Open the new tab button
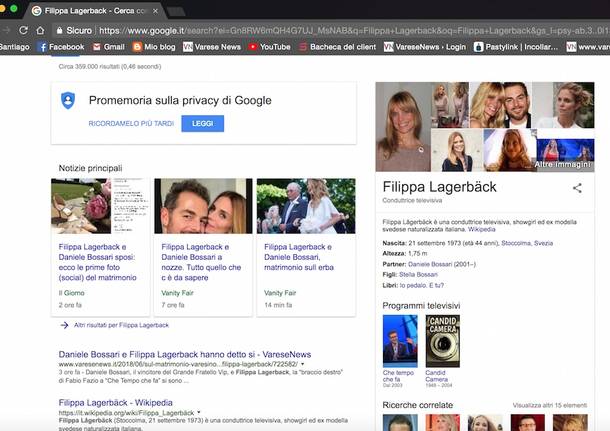This screenshot has height=431, width=610. pos(176,11)
